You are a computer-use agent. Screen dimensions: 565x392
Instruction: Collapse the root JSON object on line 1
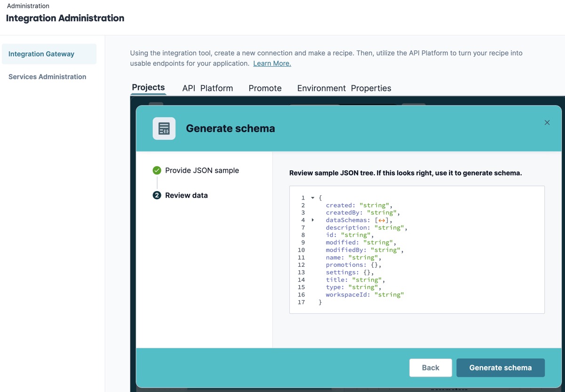tap(312, 198)
